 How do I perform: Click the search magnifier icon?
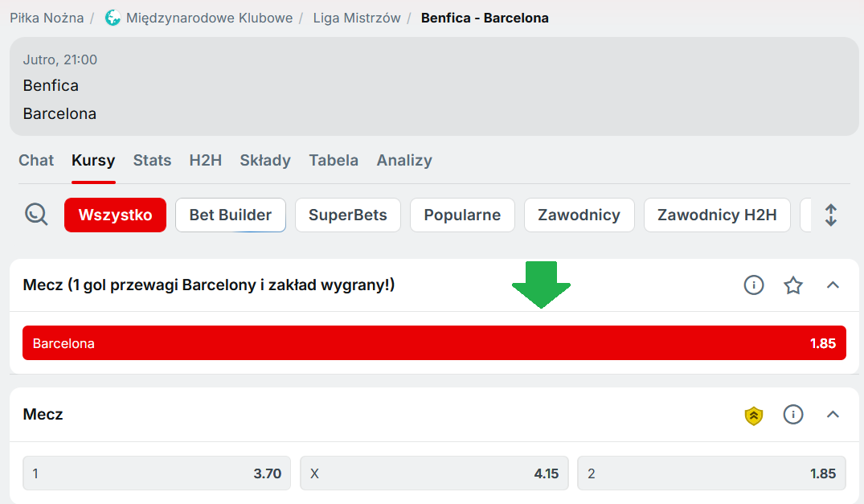[36, 215]
